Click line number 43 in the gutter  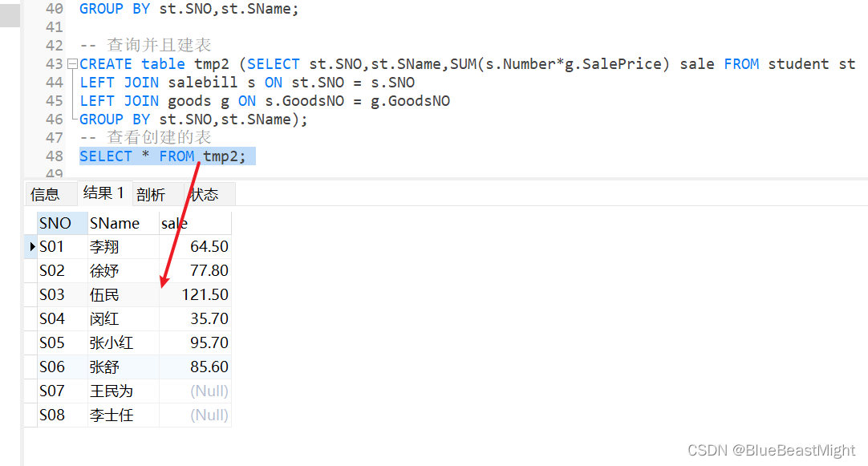tap(55, 64)
